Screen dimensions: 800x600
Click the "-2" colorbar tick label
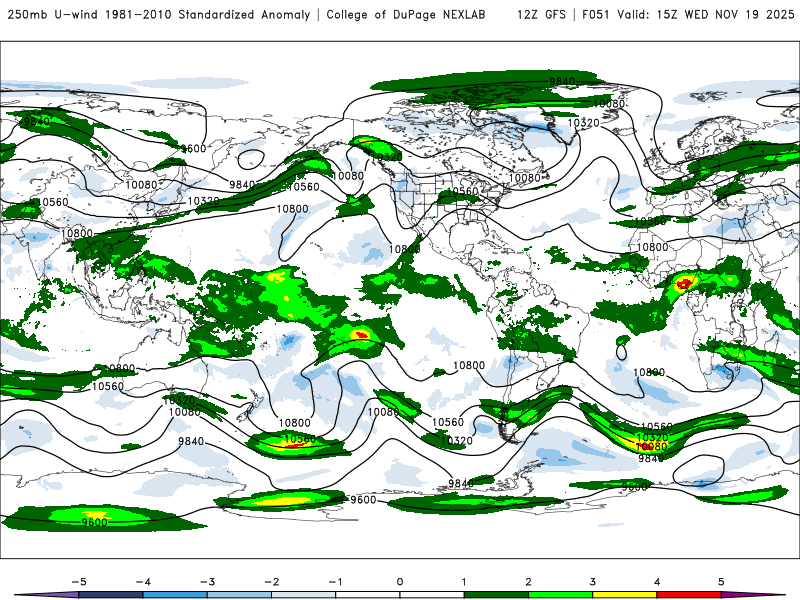(x=271, y=582)
